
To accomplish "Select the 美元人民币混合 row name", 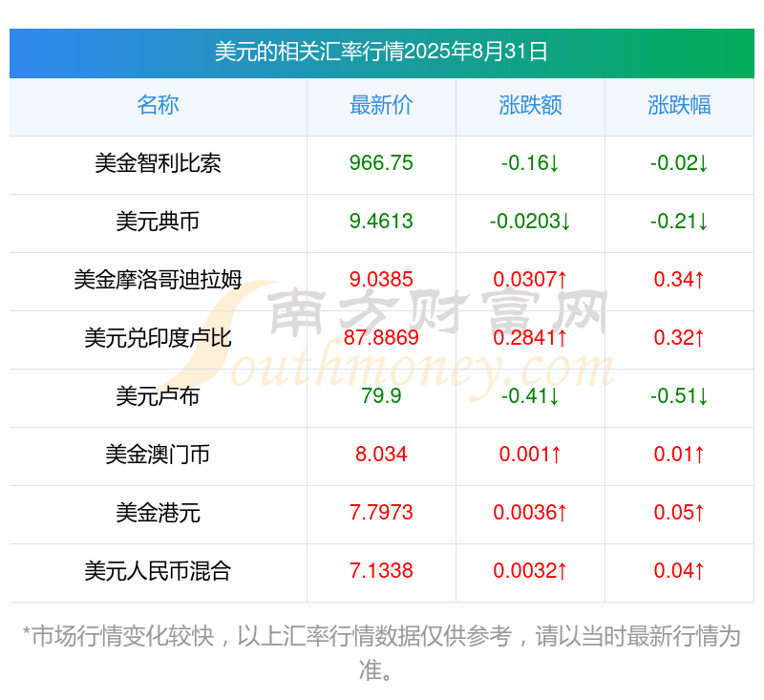I will click(x=158, y=571).
